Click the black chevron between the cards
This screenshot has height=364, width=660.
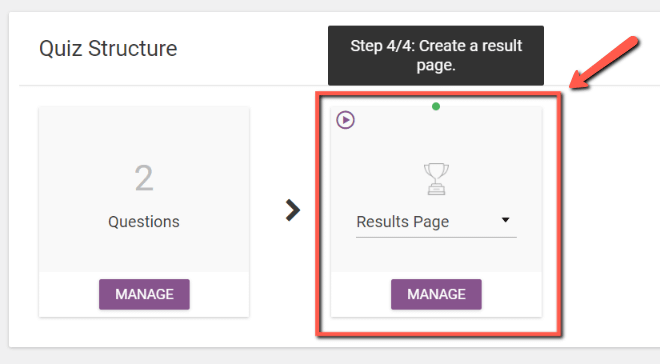coord(293,210)
